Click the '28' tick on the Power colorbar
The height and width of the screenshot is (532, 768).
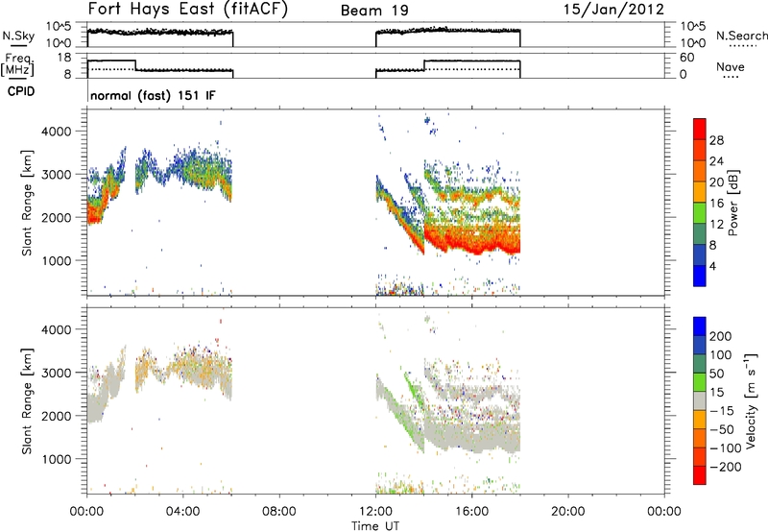(716, 140)
